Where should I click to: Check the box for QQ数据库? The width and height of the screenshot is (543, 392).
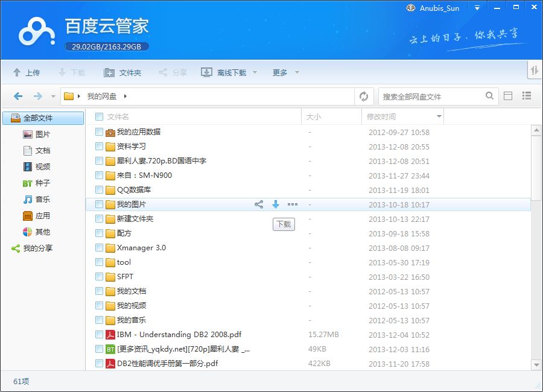pos(99,190)
